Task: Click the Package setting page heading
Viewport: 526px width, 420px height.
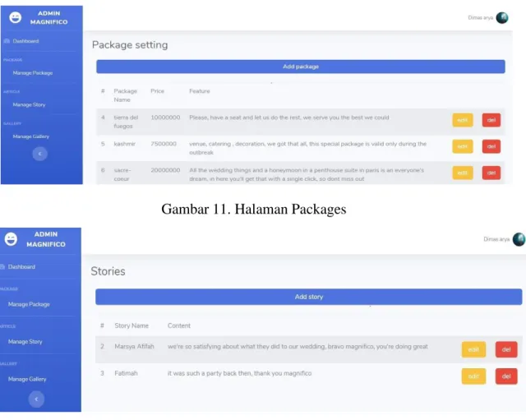Action: click(x=130, y=45)
